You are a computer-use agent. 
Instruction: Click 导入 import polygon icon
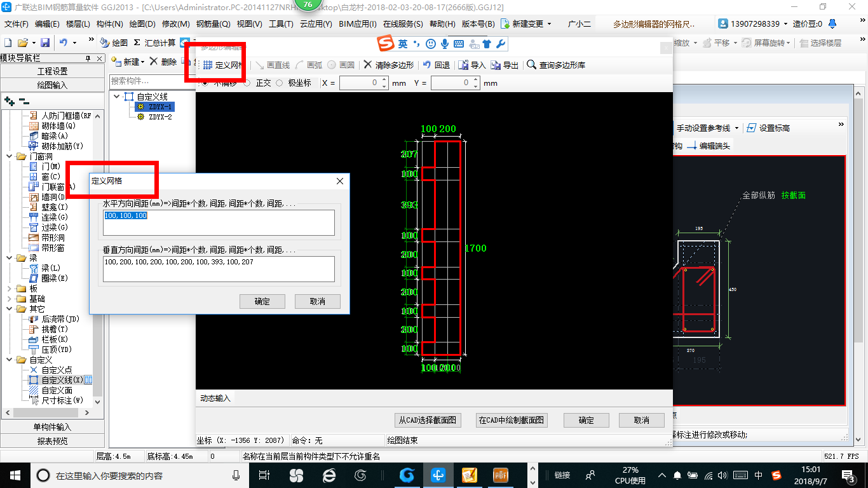click(x=472, y=65)
